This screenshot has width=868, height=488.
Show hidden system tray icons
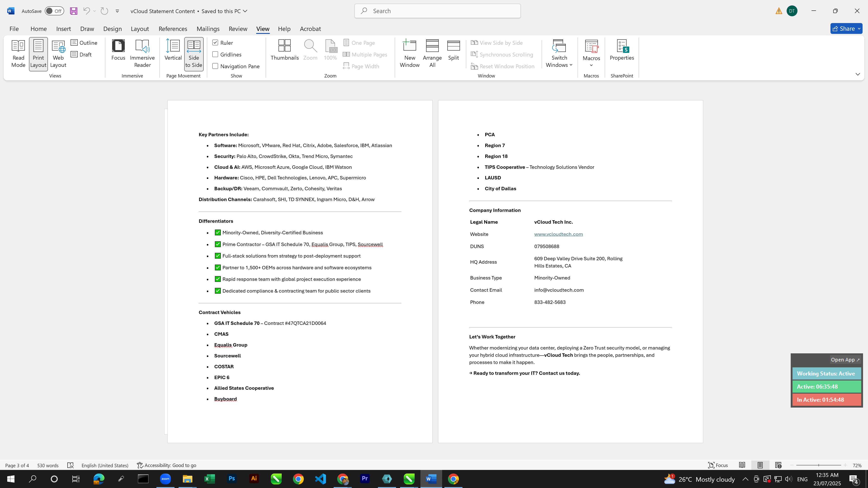[745, 479]
